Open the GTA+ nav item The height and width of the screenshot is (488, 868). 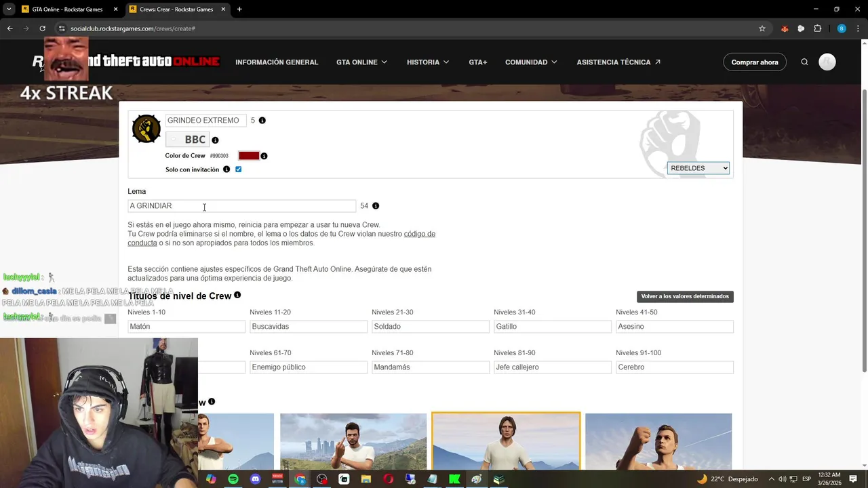pos(478,62)
